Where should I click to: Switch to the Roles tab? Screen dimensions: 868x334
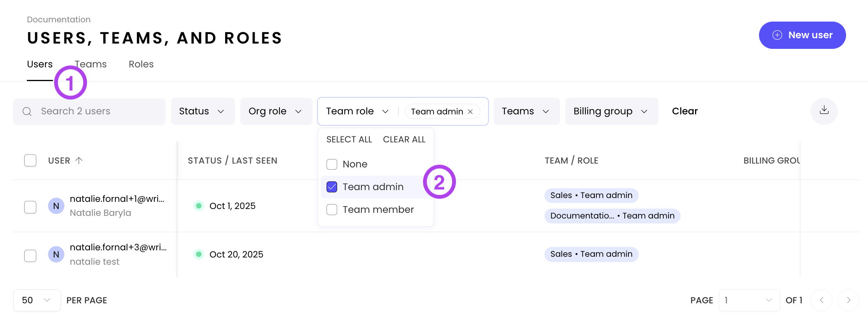[x=141, y=64]
